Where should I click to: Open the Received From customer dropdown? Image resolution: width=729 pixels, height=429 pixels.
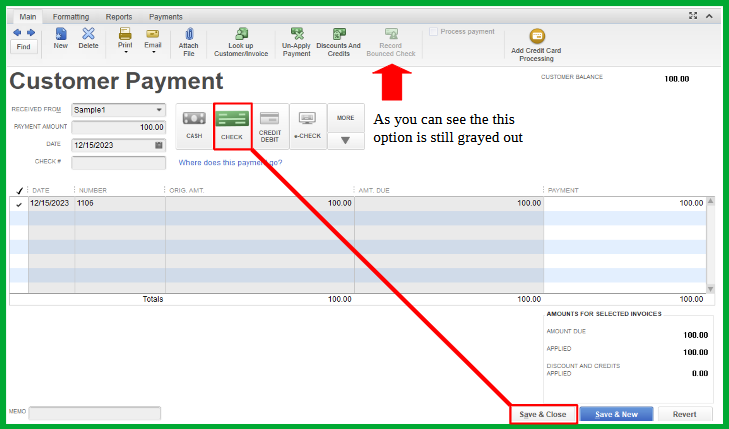click(159, 110)
